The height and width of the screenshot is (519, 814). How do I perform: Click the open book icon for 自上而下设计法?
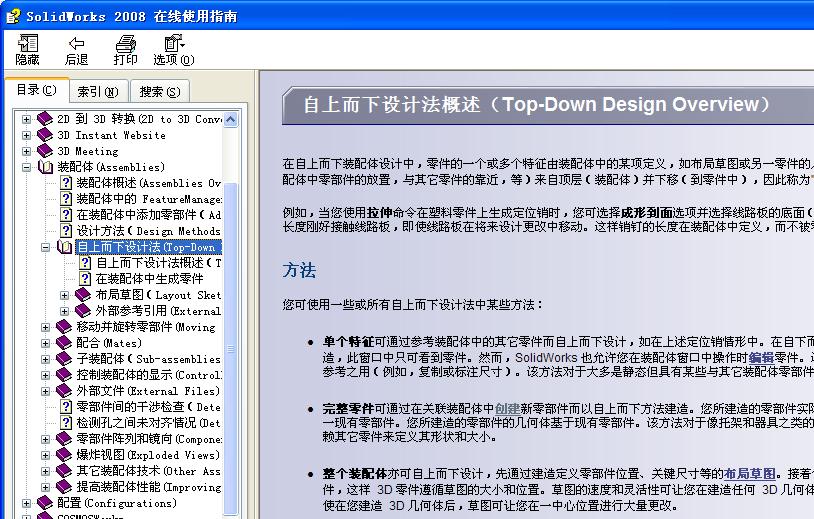click(x=64, y=247)
